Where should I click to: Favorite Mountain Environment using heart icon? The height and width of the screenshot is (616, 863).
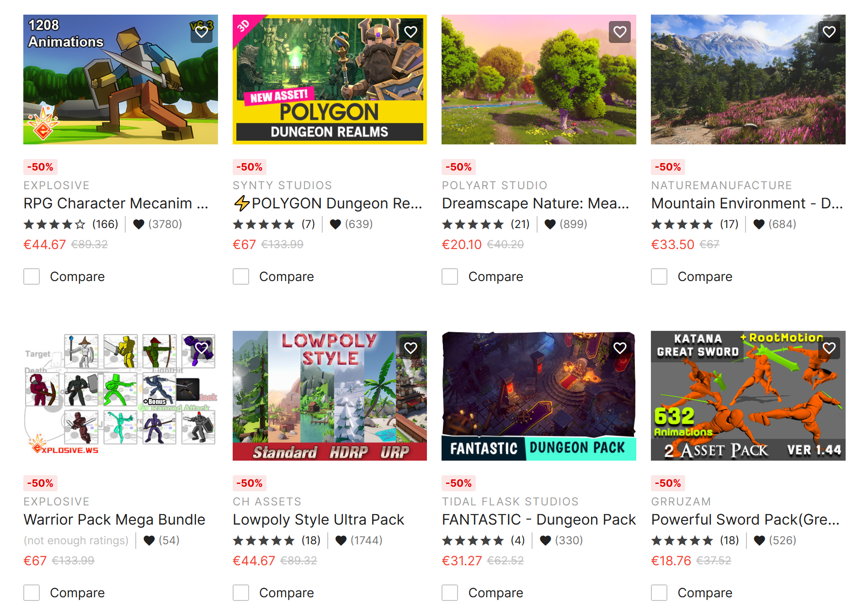(x=829, y=32)
